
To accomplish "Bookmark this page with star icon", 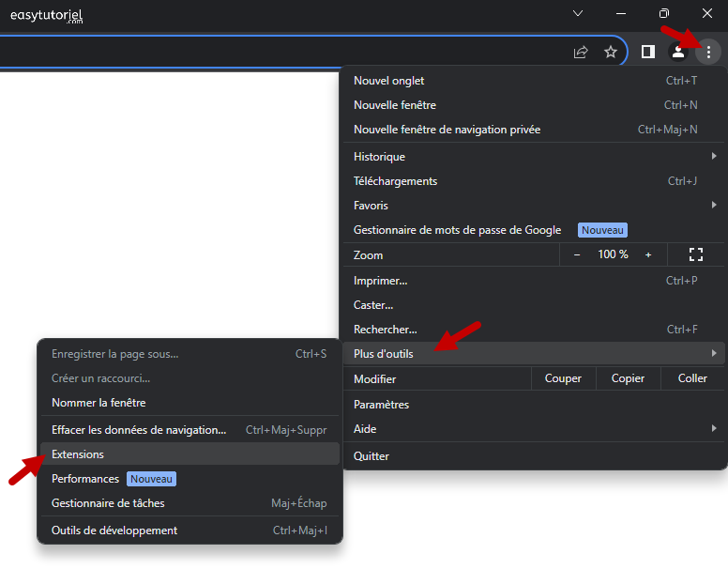I will pos(611,52).
